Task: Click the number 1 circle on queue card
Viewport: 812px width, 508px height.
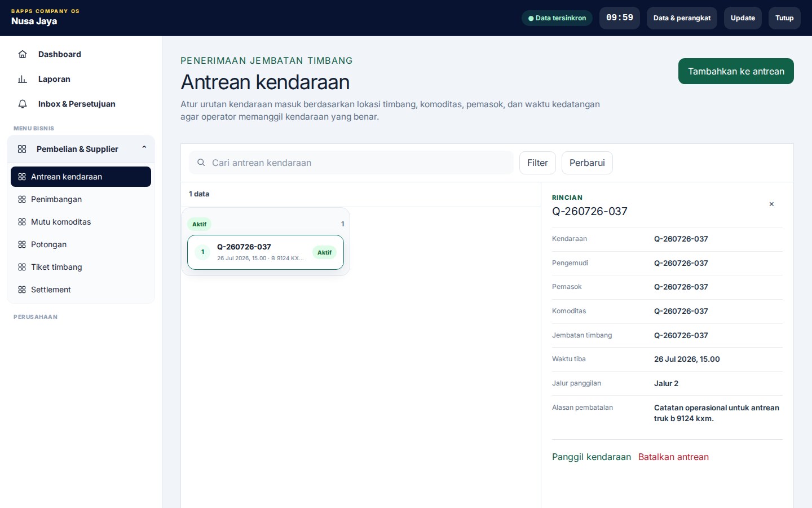Action: [x=202, y=252]
